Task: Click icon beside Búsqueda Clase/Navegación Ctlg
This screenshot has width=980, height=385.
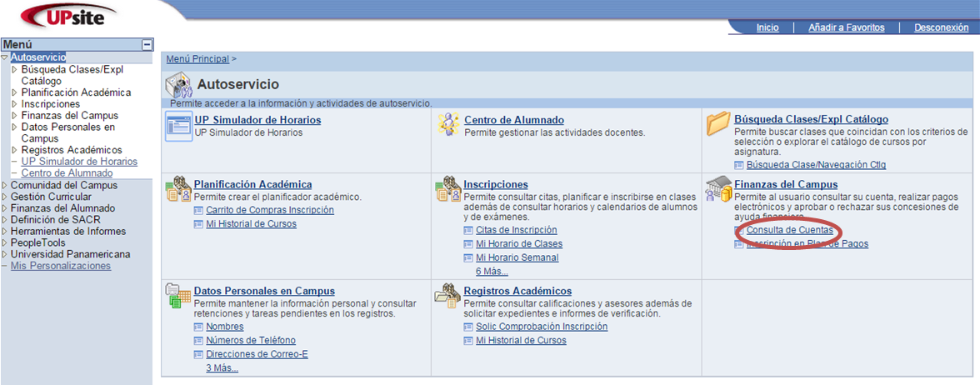Action: (x=739, y=165)
